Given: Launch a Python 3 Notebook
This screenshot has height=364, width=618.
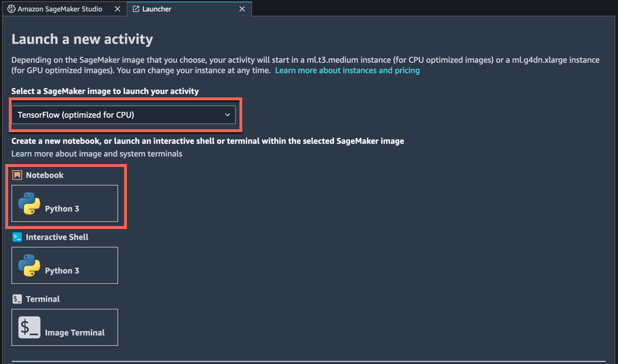Looking at the screenshot, I should (x=64, y=203).
